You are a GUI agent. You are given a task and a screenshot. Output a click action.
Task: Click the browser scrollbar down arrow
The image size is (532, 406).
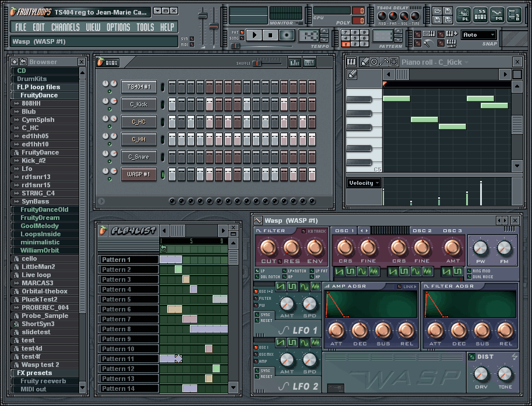pos(82,387)
